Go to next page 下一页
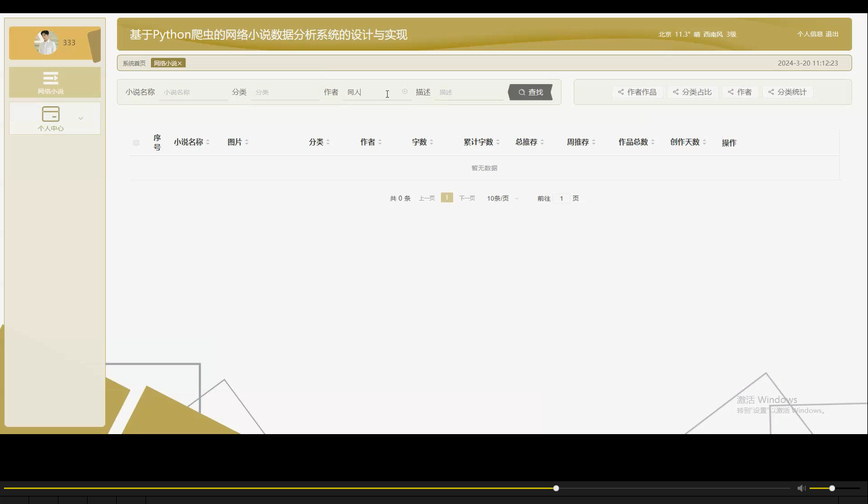868x504 pixels. coord(467,198)
